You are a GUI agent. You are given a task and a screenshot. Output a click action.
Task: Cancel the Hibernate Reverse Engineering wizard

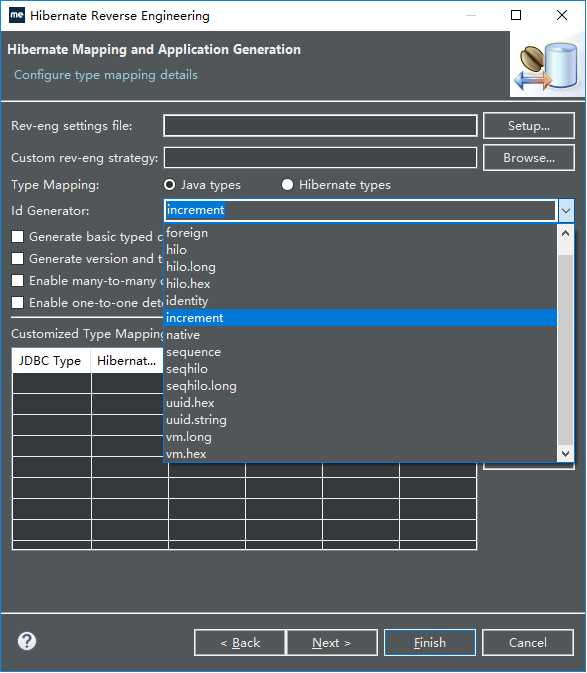click(528, 643)
